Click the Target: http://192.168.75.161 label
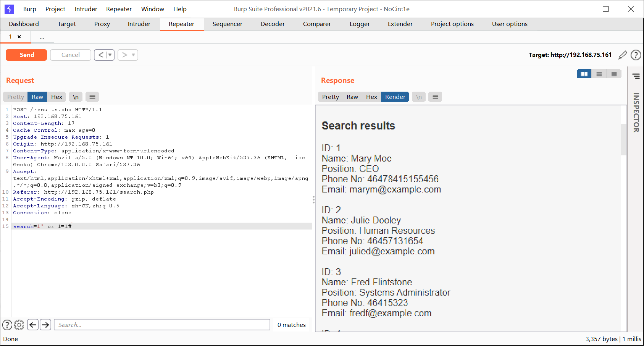 click(570, 55)
